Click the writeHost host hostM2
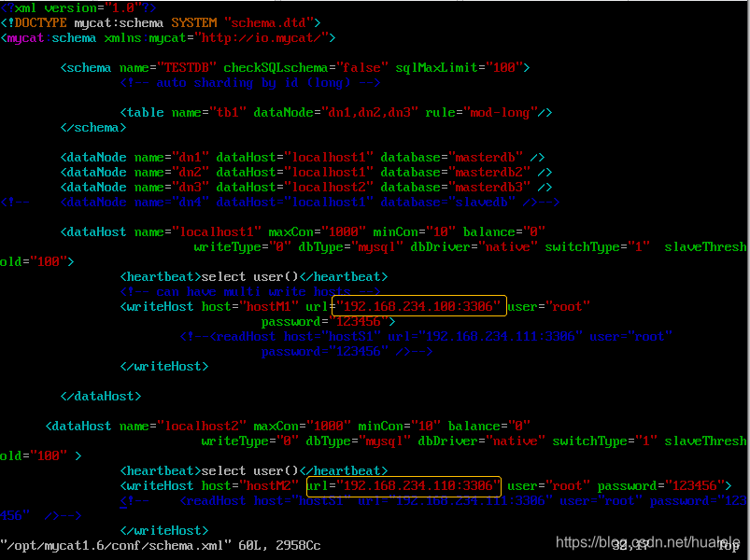This screenshot has height=560, width=750. [x=271, y=485]
